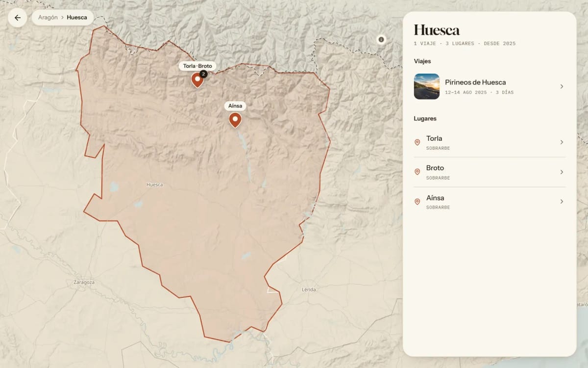
Task: Click the map info icon
Action: click(381, 39)
